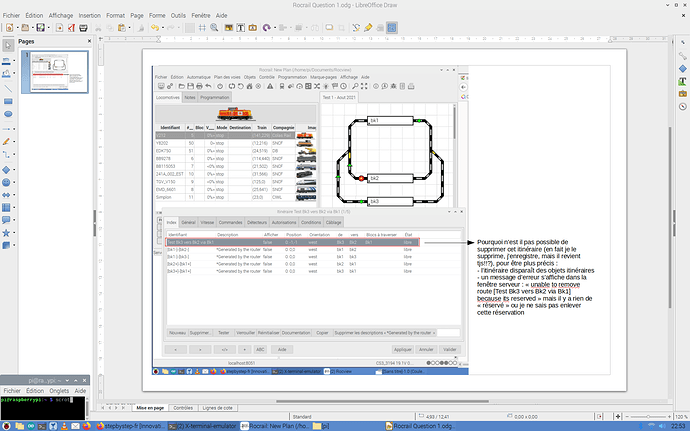Click the purple Rotate/Transformations icon
690x431 pixels.
click(x=266, y=28)
